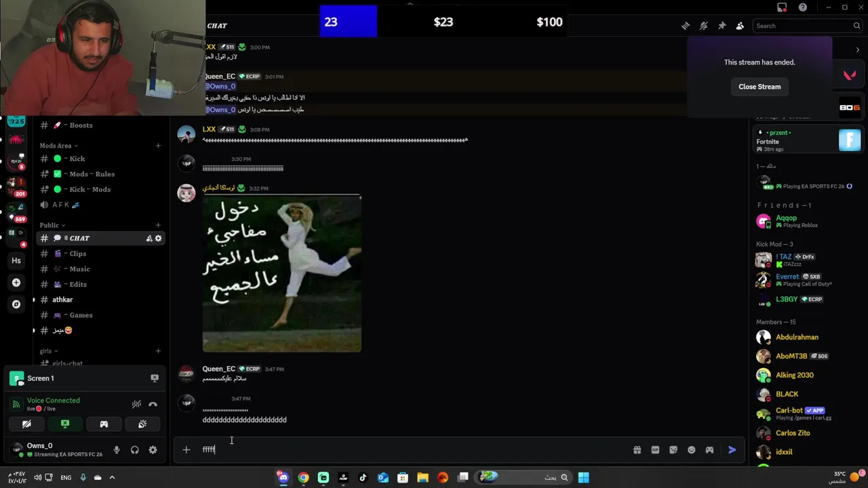Open the Clips channel
This screenshot has width=868, height=488.
tap(101, 253)
